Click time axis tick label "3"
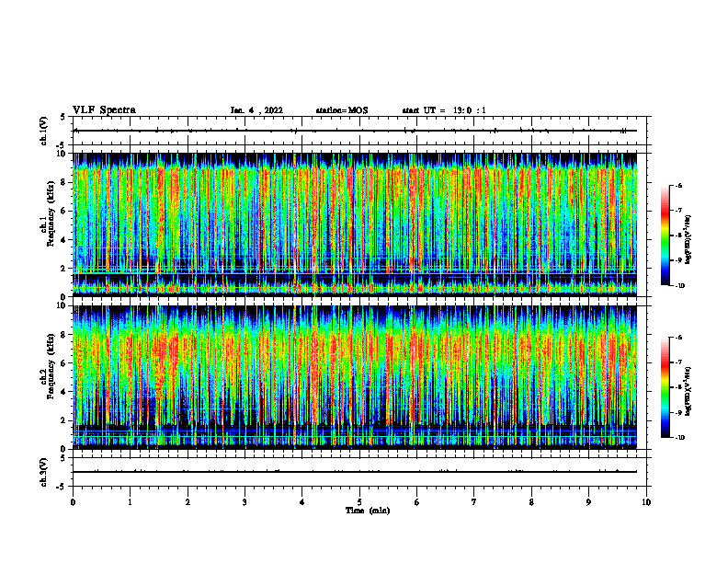728x563 pixels. point(245,502)
